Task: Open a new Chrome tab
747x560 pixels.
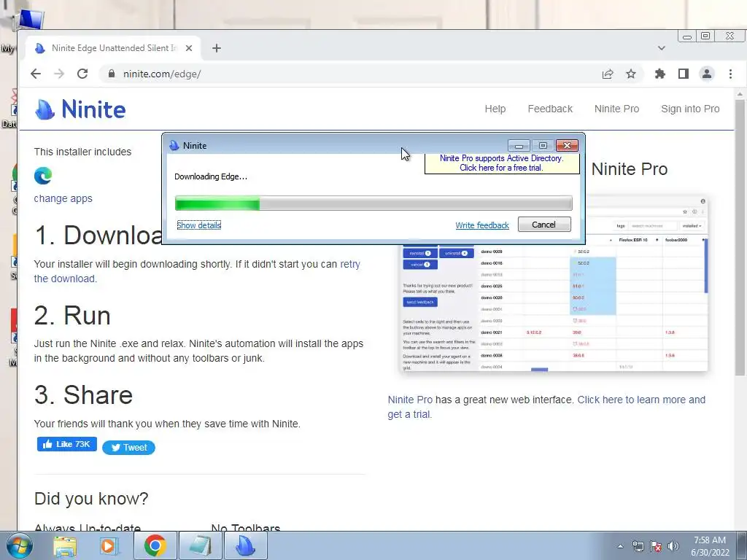Action: [216, 48]
